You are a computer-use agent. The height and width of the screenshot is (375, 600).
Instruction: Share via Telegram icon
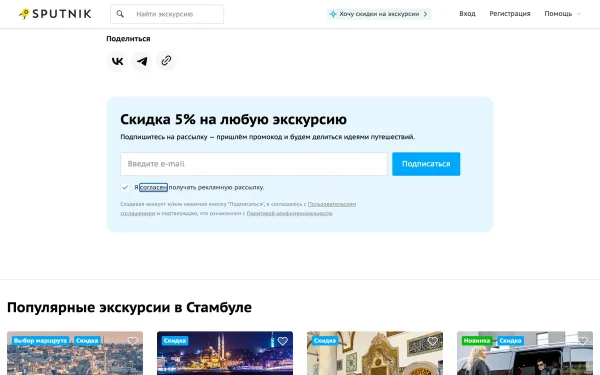(x=142, y=61)
